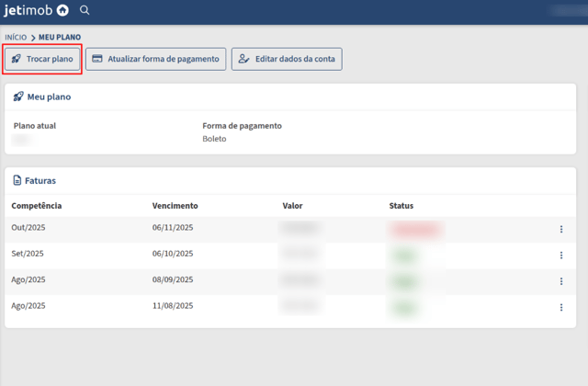This screenshot has height=386, width=588.
Task: Click Atualizar forma de pagamento button
Action: [x=155, y=59]
